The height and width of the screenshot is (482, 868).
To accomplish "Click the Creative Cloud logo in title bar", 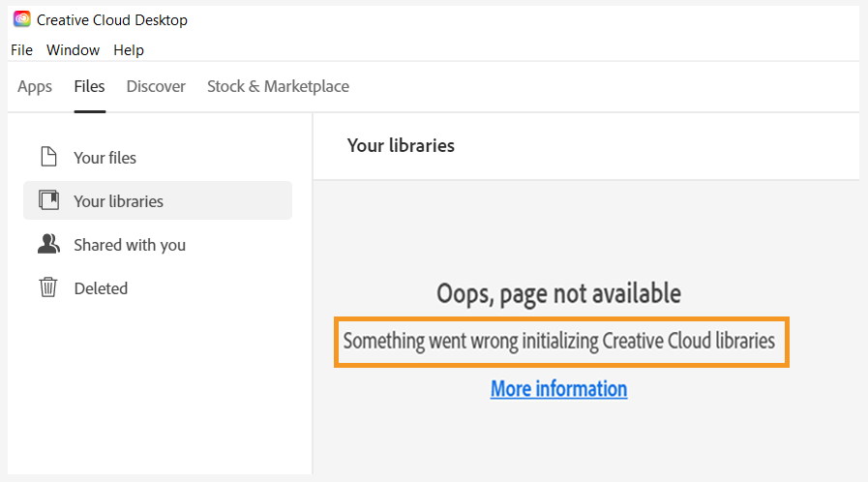I will (21, 19).
